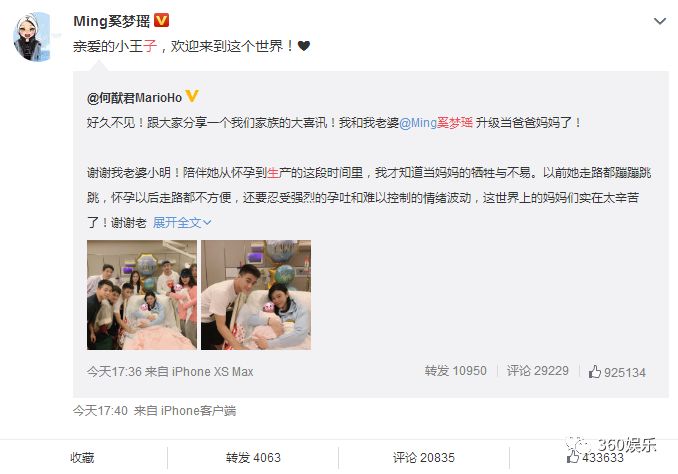Click the gold verified badge beside 何猷君MarioHo

point(192,96)
